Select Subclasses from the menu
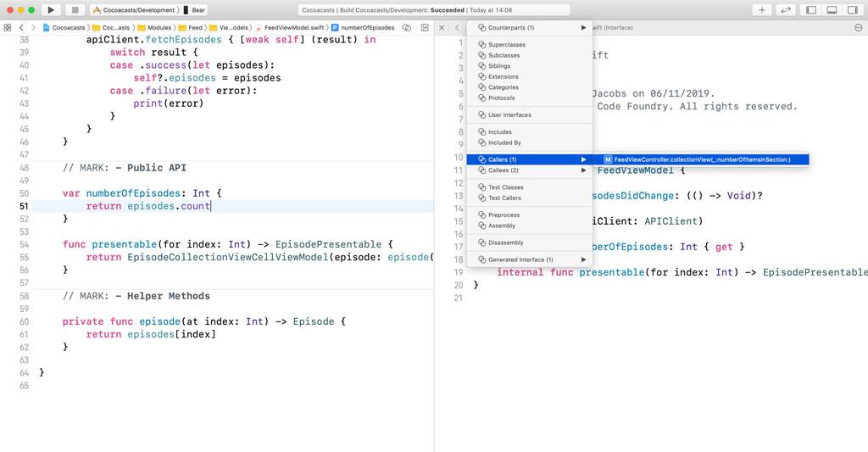Image resolution: width=868 pixels, height=452 pixels. click(530, 55)
